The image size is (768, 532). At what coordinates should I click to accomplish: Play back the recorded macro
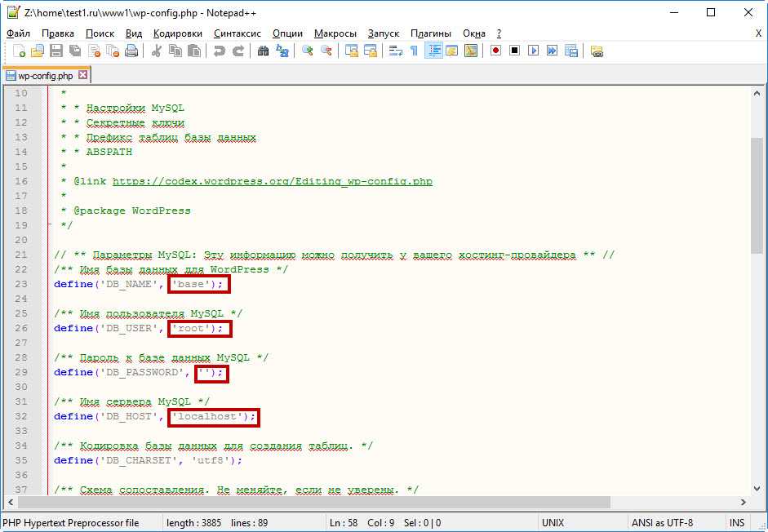point(533,51)
